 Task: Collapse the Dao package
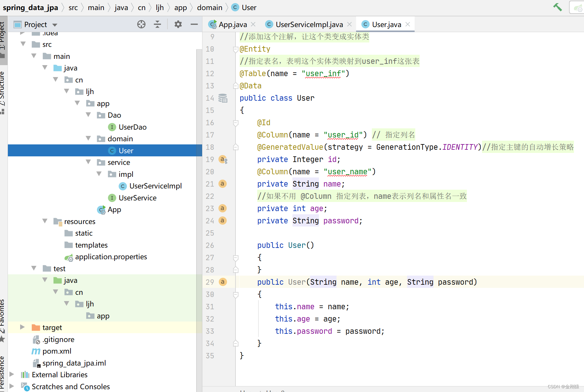[88, 115]
